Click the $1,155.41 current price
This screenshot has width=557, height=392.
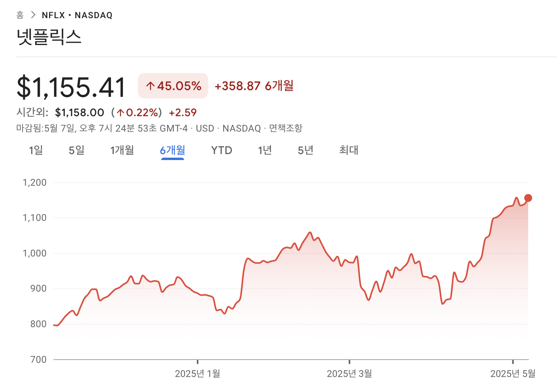(x=71, y=87)
